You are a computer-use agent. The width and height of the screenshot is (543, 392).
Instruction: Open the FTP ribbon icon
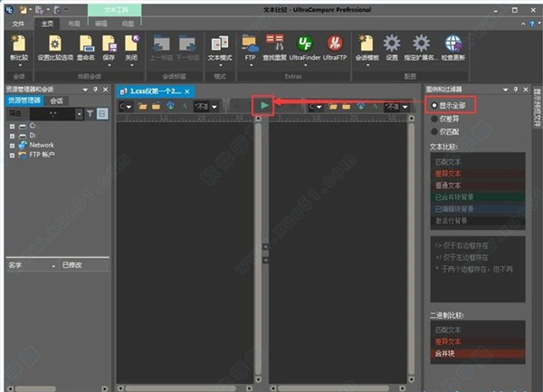[x=250, y=43]
